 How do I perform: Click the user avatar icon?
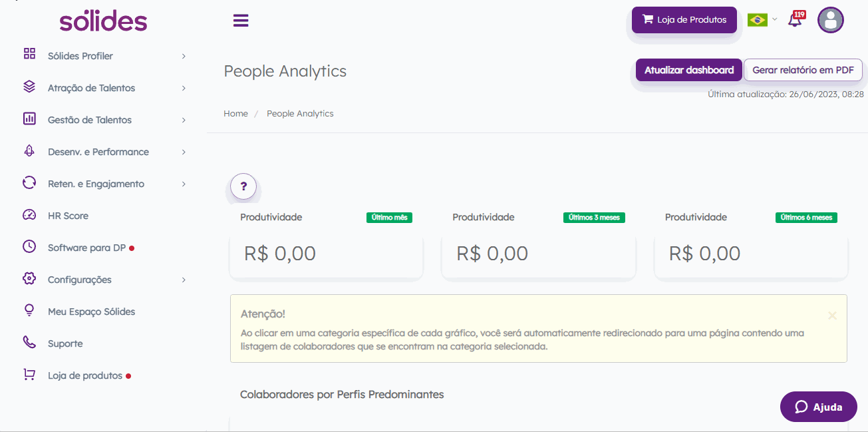coord(830,20)
